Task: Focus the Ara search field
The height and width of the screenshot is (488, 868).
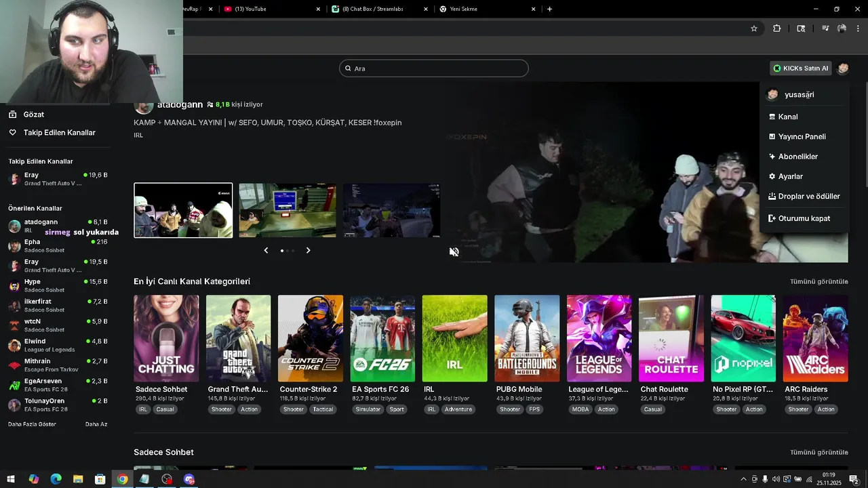Action: tap(434, 68)
